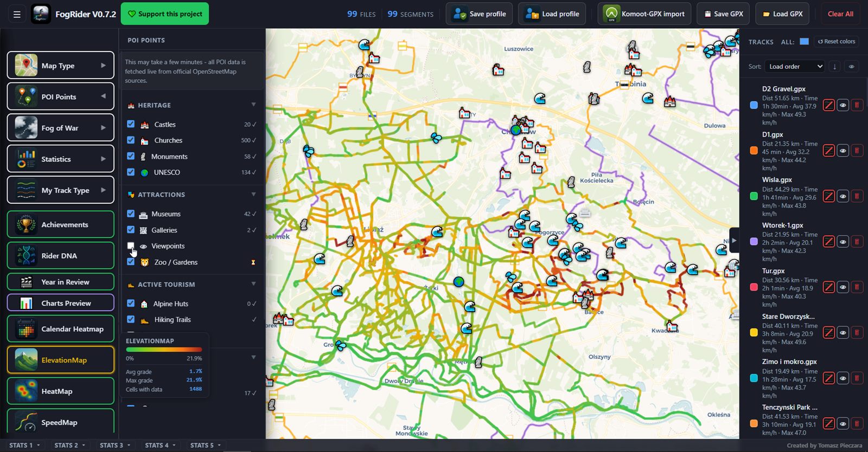Click the blue ALL tracks color swatch
The height and width of the screenshot is (452, 868).
click(x=804, y=42)
